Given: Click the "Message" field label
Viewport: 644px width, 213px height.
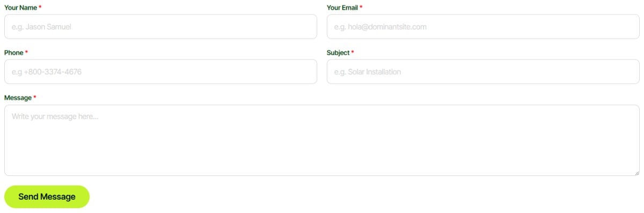Looking at the screenshot, I should pos(18,98).
